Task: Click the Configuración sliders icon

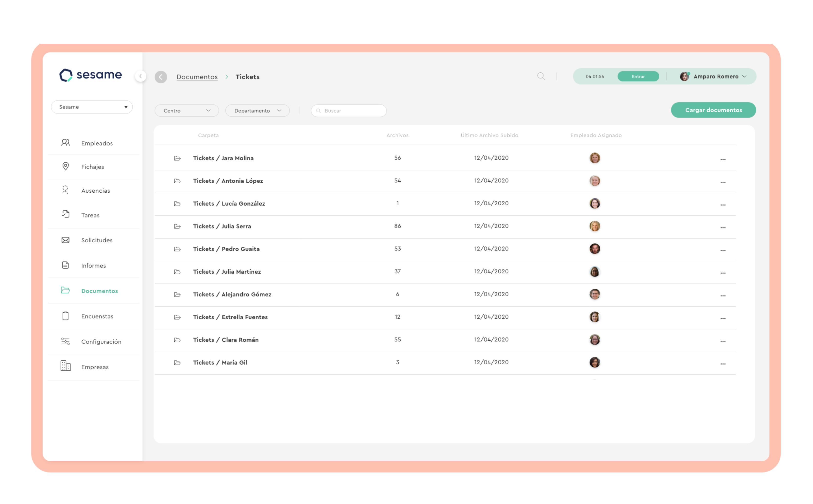Action: click(66, 341)
